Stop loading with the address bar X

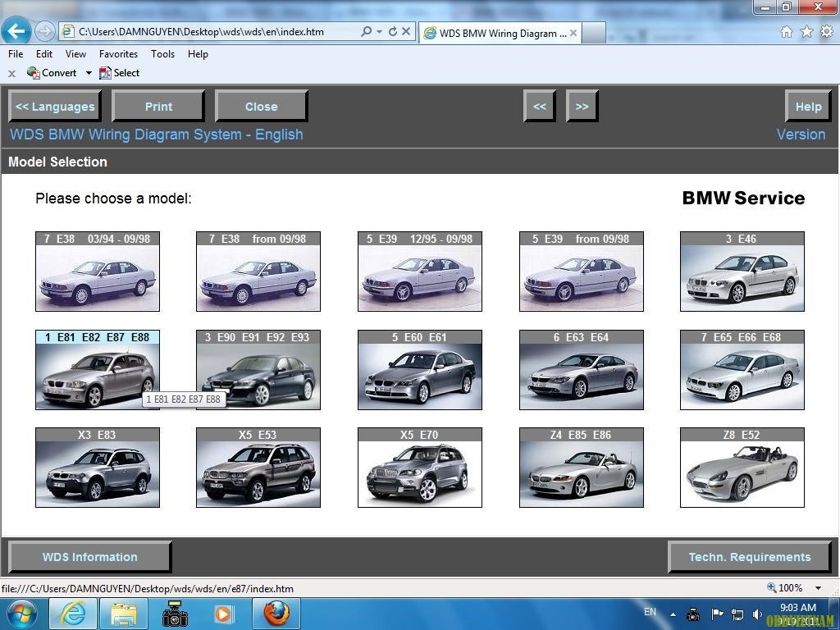click(x=406, y=32)
